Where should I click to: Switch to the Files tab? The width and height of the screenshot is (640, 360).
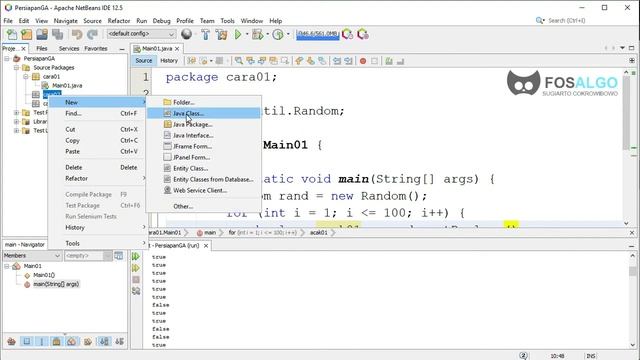[x=42, y=48]
